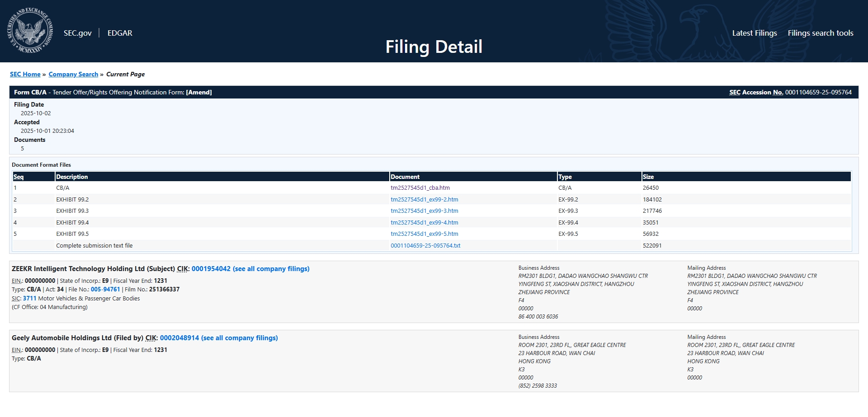The height and width of the screenshot is (417, 868).
Task: Open file number 005-94761 link
Action: pyautogui.click(x=105, y=290)
